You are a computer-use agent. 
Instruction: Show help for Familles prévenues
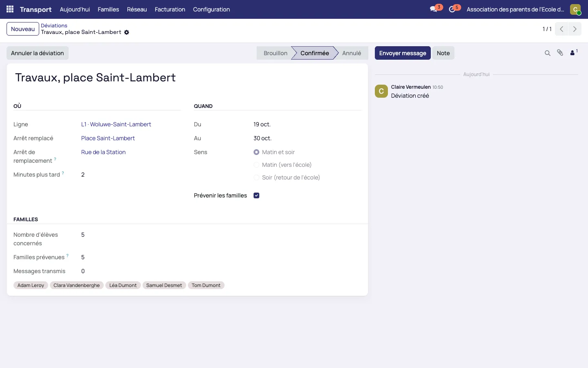67,256
